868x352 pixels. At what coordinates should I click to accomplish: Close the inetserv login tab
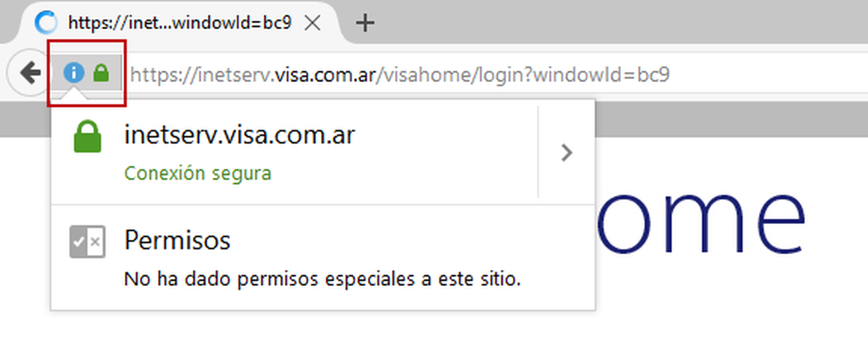tap(312, 23)
